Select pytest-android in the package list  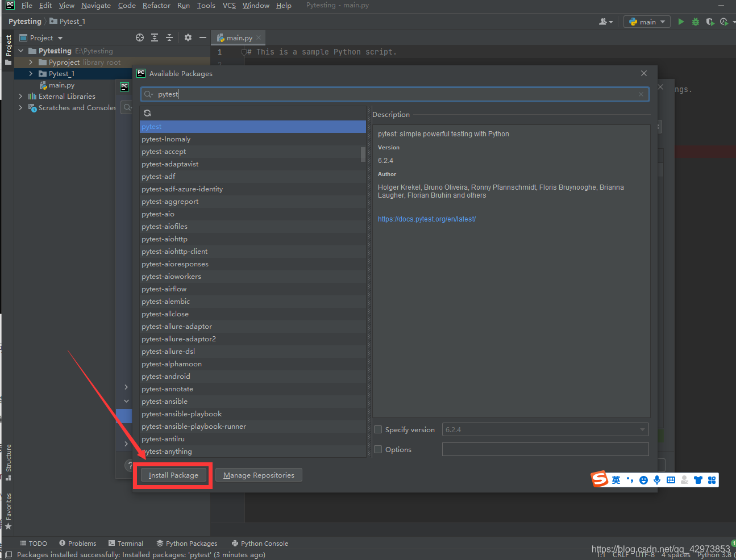pos(253,377)
